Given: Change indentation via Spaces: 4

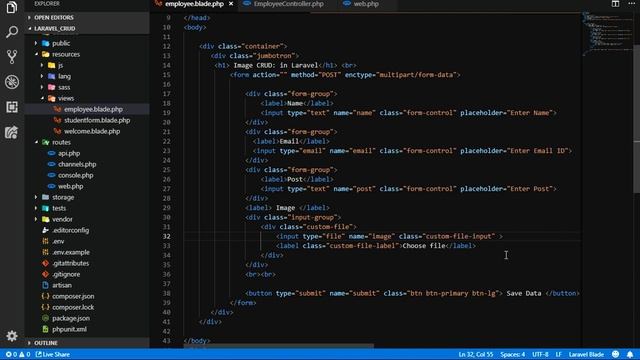Looking at the screenshot, I should point(513,354).
